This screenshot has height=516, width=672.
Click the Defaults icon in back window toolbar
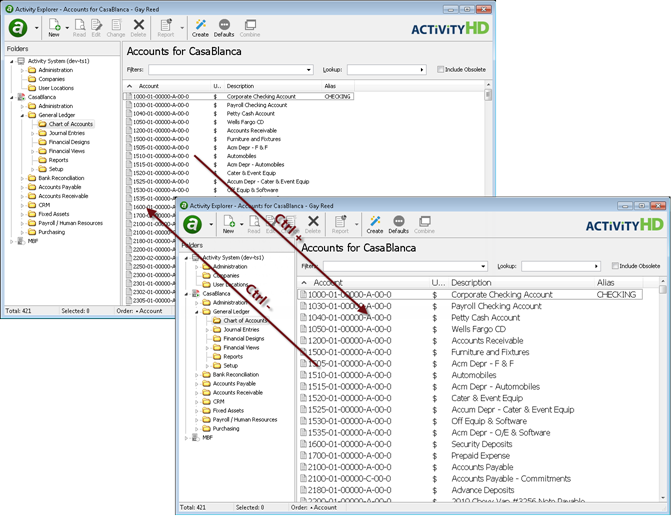(224, 27)
